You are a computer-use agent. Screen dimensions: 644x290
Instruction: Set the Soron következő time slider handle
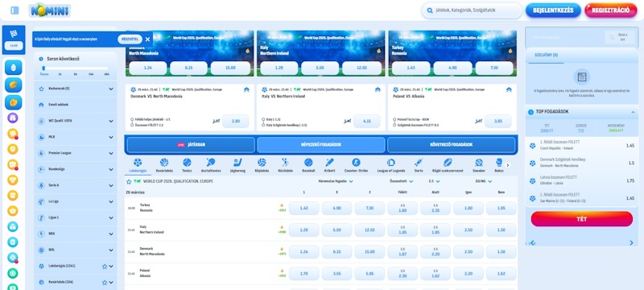(43, 68)
